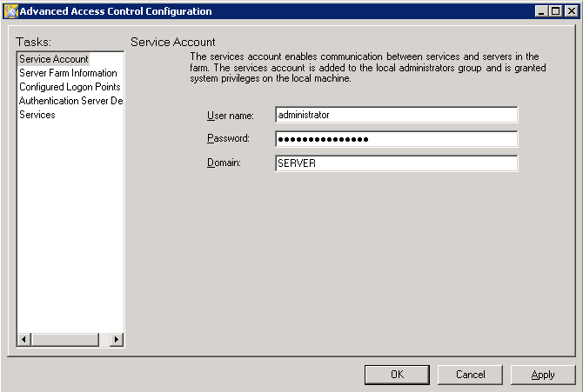This screenshot has height=392, width=583.
Task: Click the User name input field
Action: 396,115
